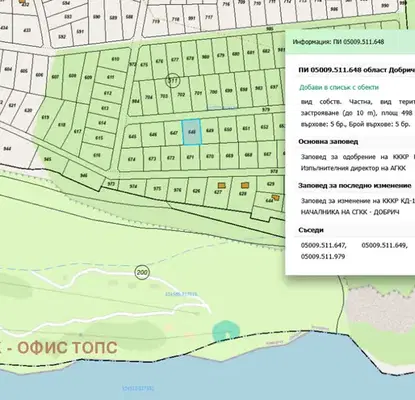Viewport: 415px width, 400px height.
Task: Select parcel 608 on the map
Action: pyautogui.click(x=72, y=76)
